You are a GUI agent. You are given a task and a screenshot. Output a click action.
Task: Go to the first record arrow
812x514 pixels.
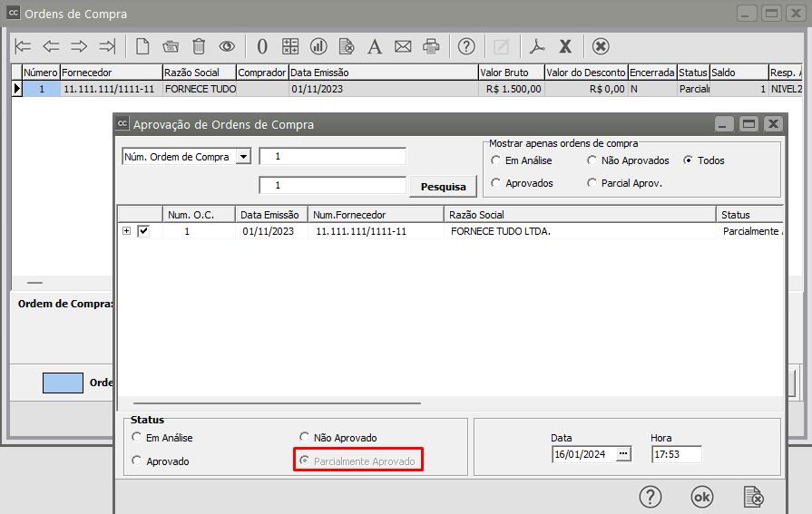(24, 46)
